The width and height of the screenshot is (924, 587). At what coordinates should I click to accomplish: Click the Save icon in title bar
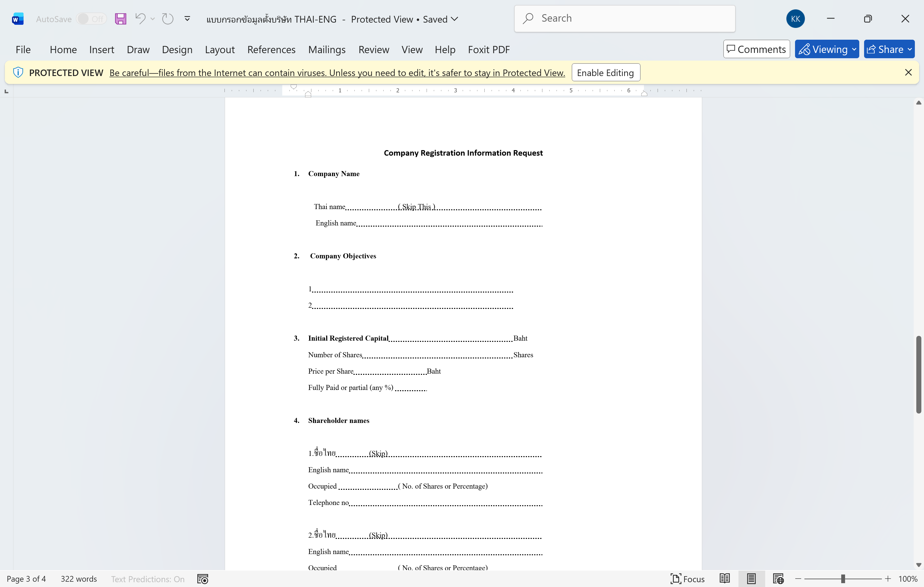pos(121,19)
